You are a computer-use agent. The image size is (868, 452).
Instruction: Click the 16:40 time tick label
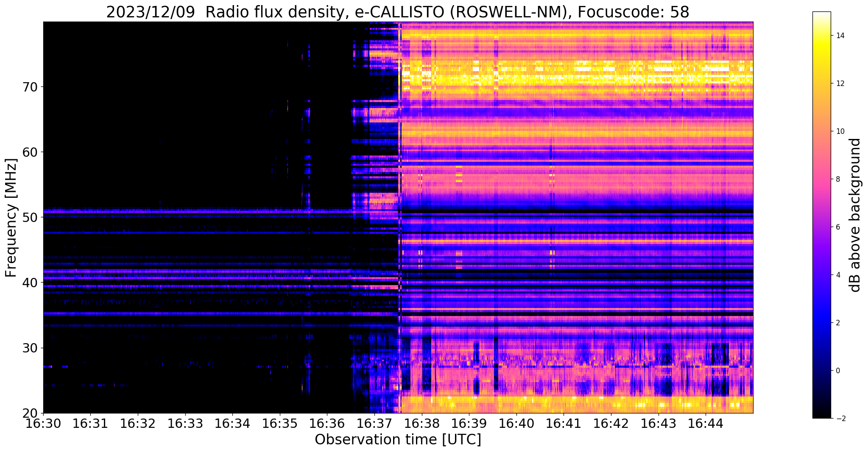[516, 423]
